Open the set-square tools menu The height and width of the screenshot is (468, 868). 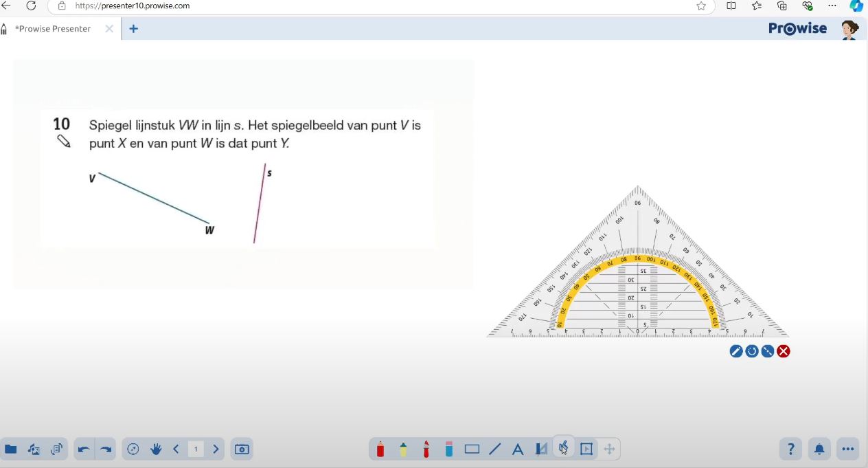tap(541, 449)
